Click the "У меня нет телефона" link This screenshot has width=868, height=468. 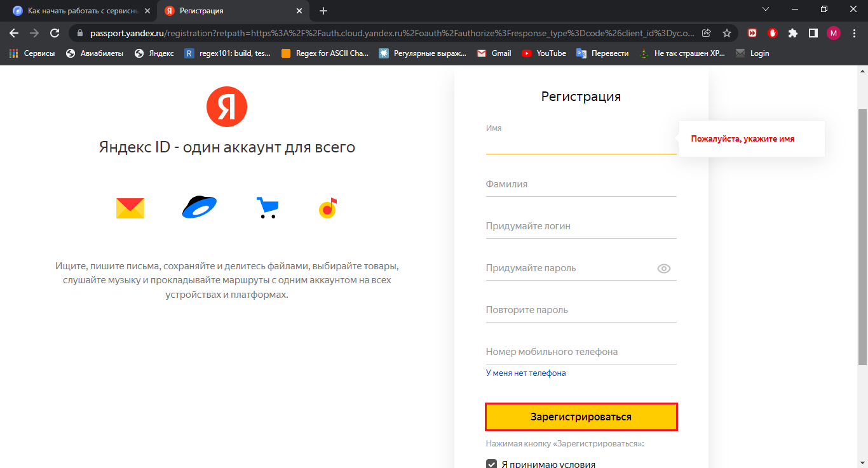pos(526,373)
